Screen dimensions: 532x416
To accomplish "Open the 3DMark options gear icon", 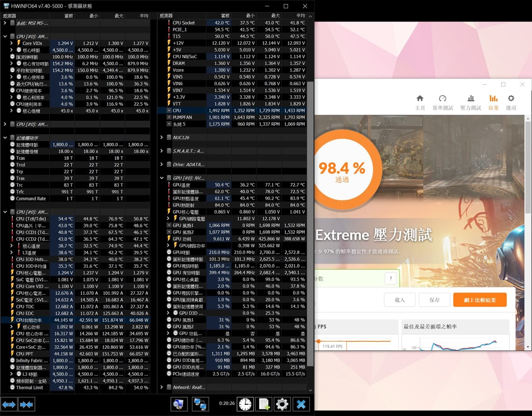I will click(511, 102).
